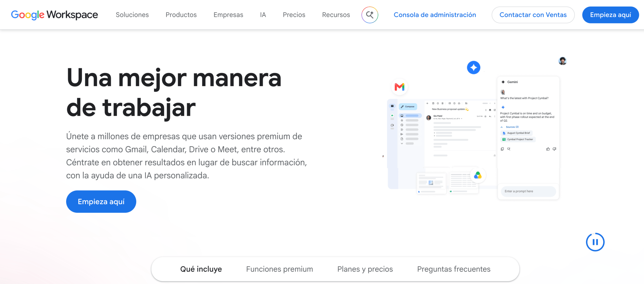Select the Preguntas frecuentes tab
The height and width of the screenshot is (284, 644).
454,269
